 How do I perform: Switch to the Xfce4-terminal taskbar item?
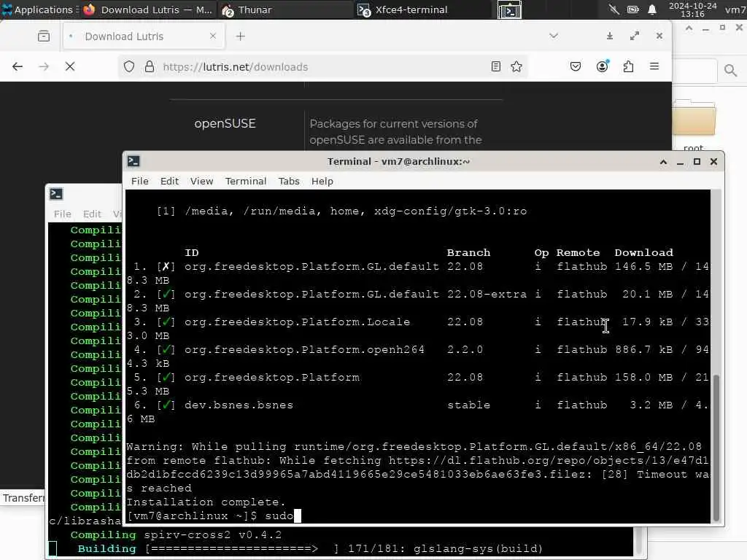click(423, 9)
